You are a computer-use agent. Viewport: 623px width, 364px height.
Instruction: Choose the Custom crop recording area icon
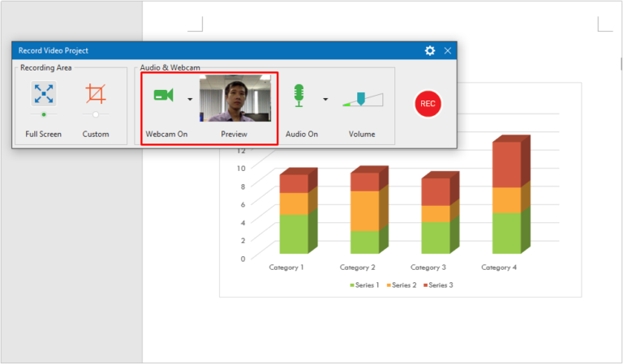pyautogui.click(x=96, y=94)
